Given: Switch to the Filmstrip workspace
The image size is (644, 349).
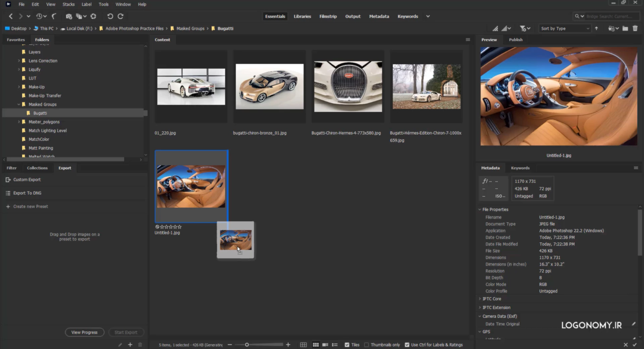Looking at the screenshot, I should [328, 16].
